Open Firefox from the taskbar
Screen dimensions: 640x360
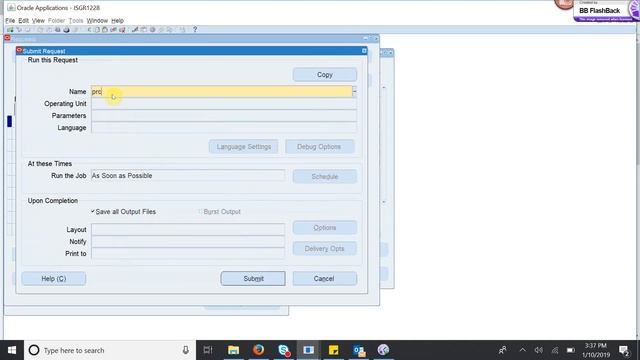click(258, 350)
